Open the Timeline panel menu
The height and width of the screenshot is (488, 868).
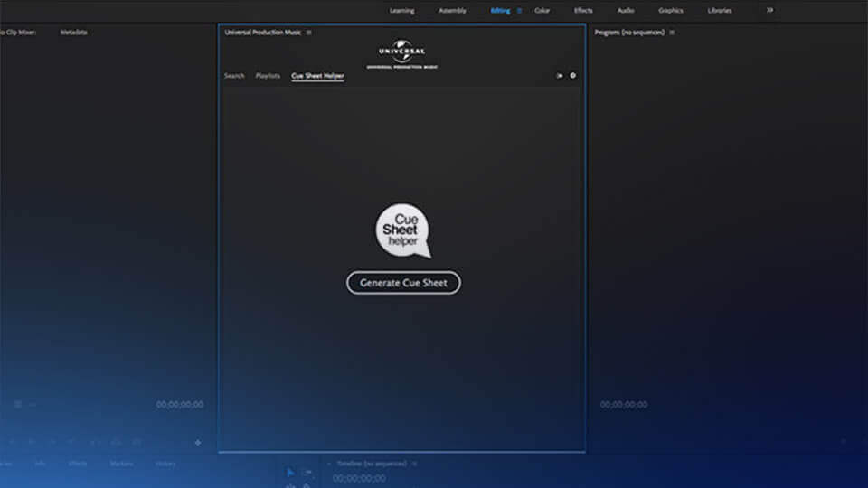(x=414, y=464)
